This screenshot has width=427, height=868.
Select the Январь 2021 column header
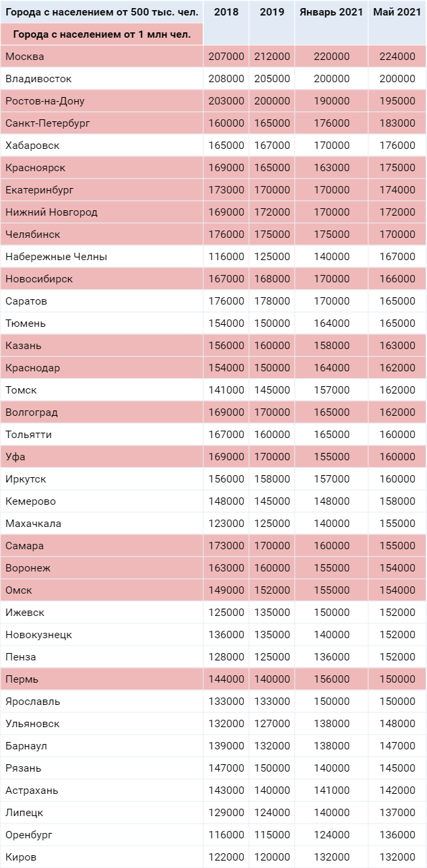pyautogui.click(x=331, y=12)
